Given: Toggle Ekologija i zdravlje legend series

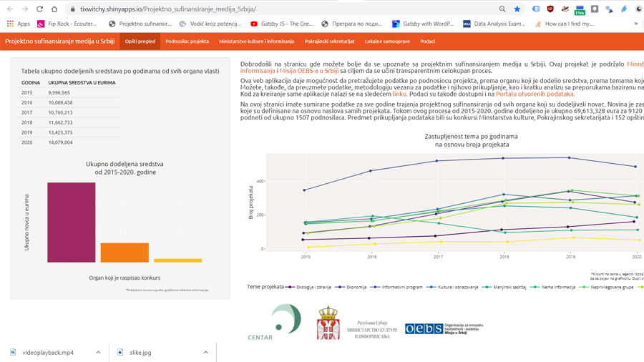Looking at the screenshot, I should tap(310, 287).
